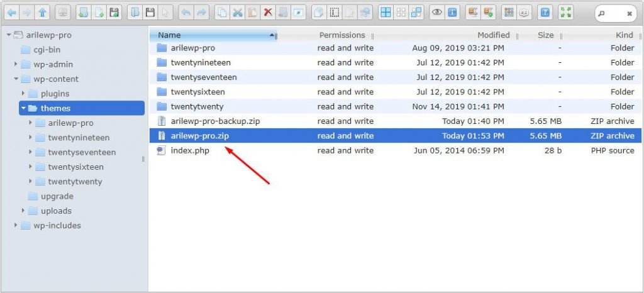Viewport: 644px width, 293px height.
Task: Expand the wp-includes tree folder
Action: point(16,225)
